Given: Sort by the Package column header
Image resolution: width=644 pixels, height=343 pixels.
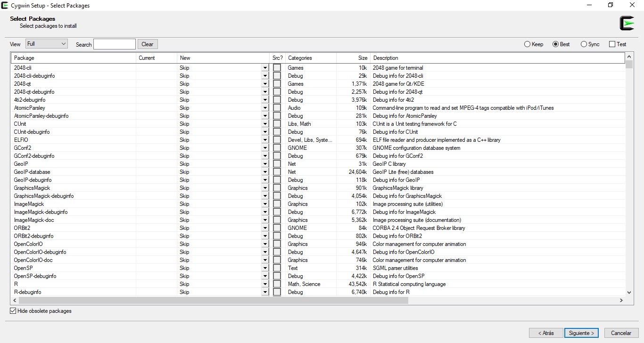Looking at the screenshot, I should [x=74, y=58].
